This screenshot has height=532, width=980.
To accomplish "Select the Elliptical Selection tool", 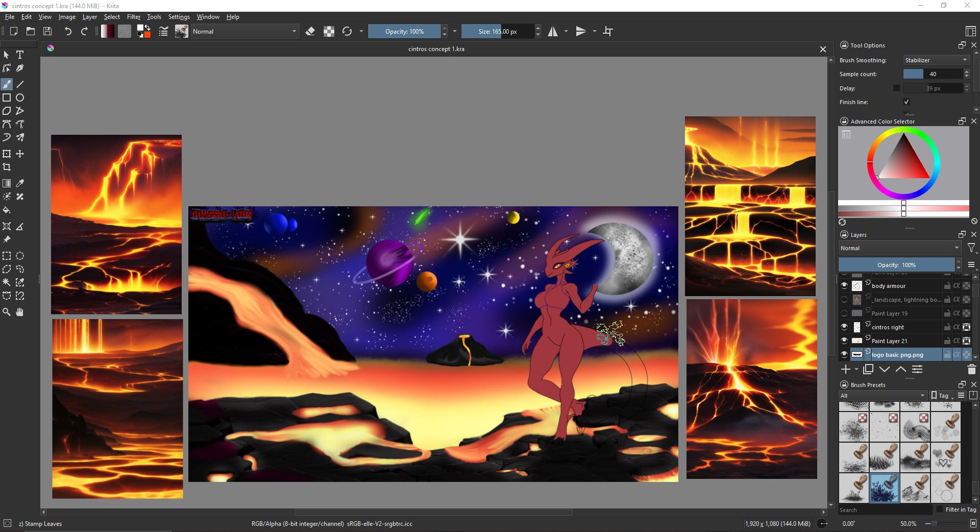I will pyautogui.click(x=20, y=256).
